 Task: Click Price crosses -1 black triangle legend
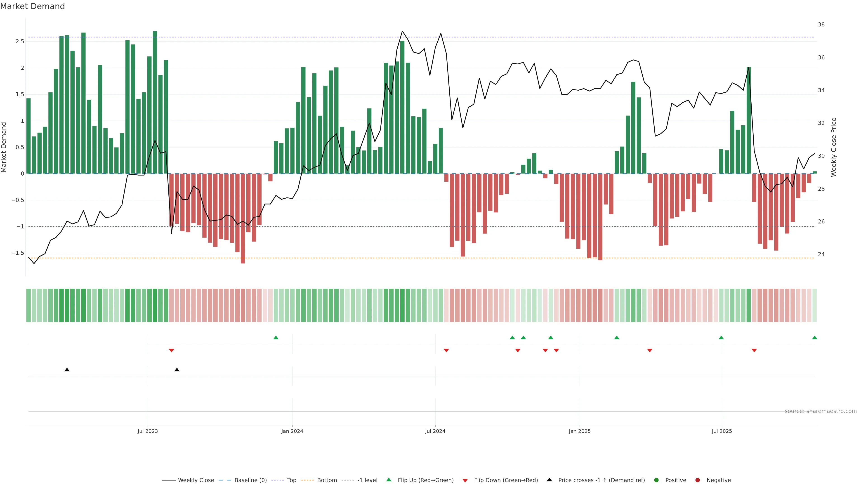(x=550, y=480)
